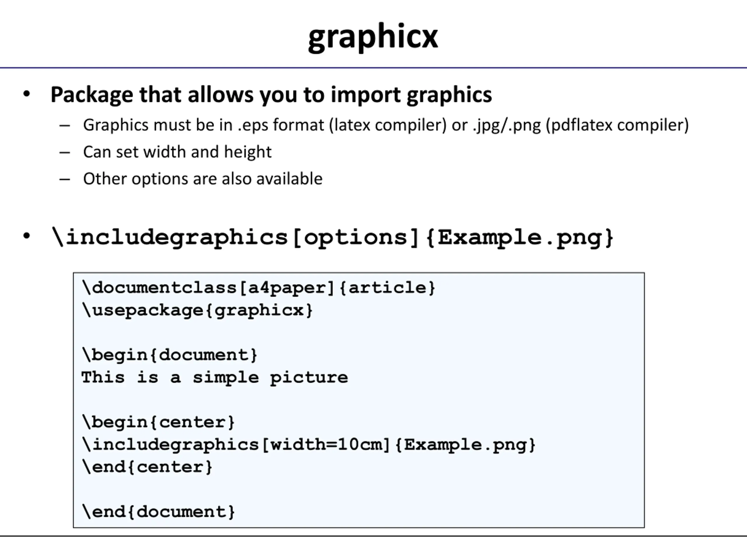Click the ".jpg/.png" text in the sub-bullet

507,125
